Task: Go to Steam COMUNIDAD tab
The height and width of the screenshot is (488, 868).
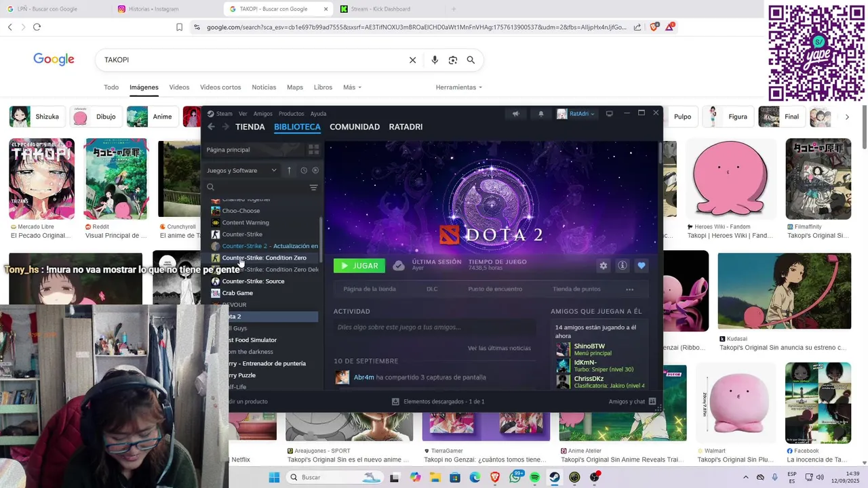Action: 355,127
